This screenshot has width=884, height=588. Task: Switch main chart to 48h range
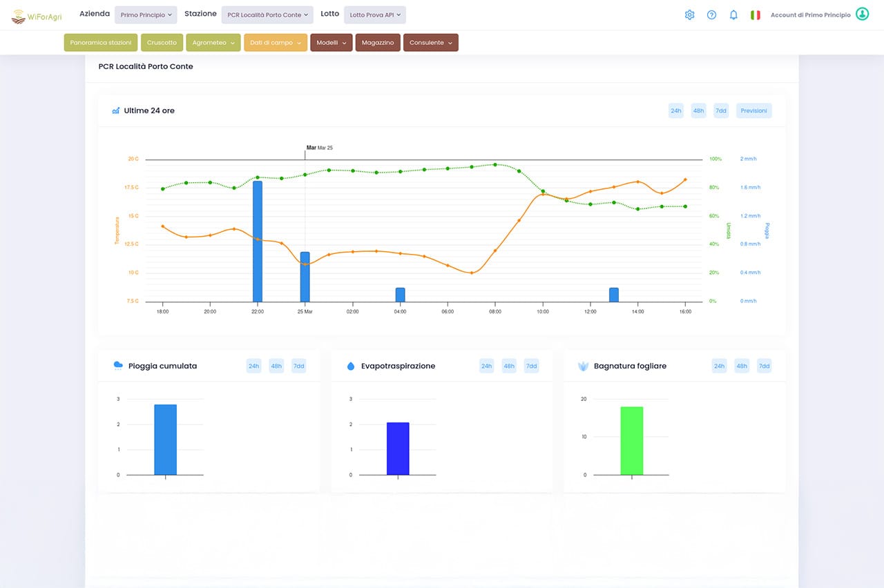(698, 110)
